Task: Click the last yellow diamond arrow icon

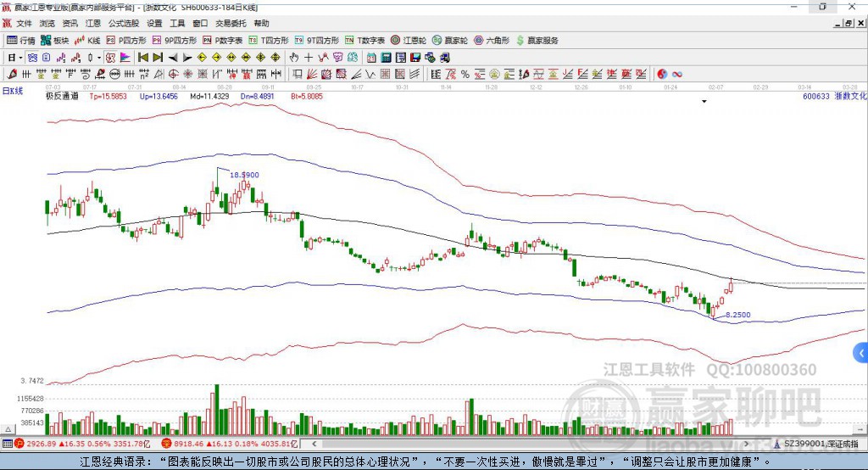Action: tap(275, 58)
